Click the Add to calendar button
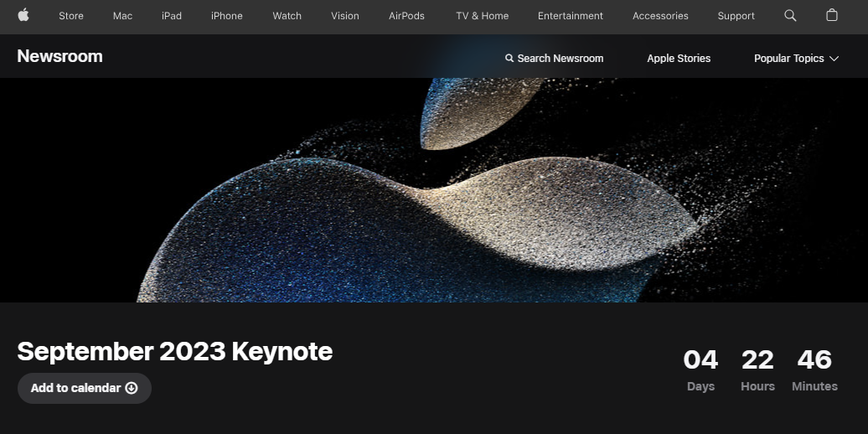The image size is (868, 434). pyautogui.click(x=84, y=388)
